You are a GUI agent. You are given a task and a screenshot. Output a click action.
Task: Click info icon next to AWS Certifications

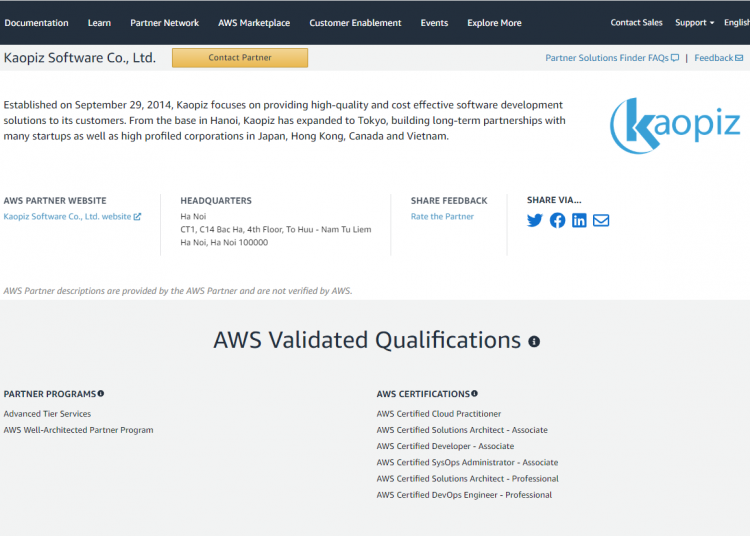[474, 394]
